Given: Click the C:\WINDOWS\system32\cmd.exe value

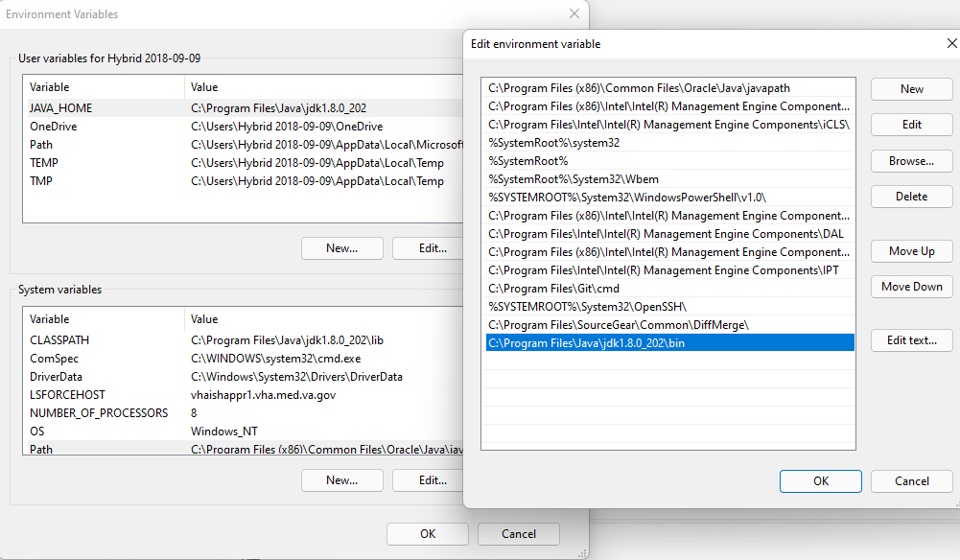Looking at the screenshot, I should tap(275, 359).
